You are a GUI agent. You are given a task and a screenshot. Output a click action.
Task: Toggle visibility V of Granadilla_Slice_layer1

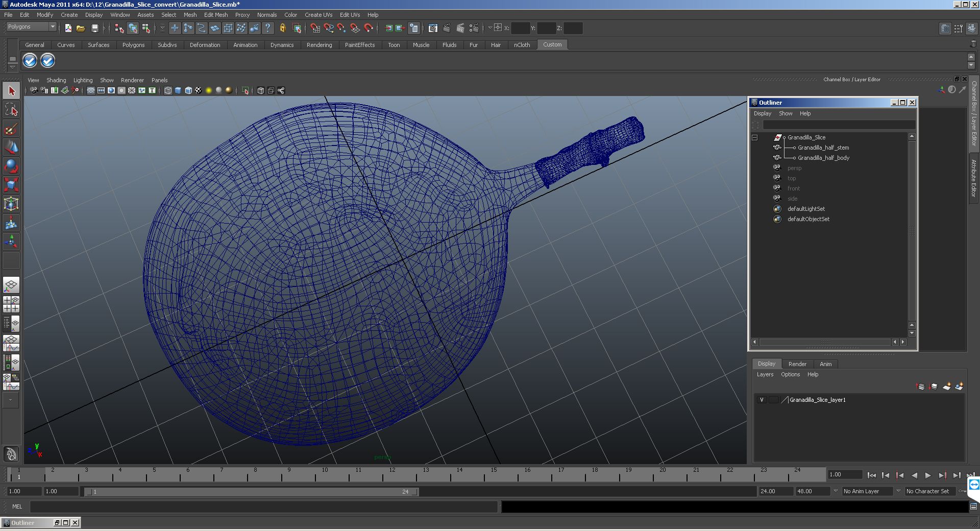tap(762, 400)
